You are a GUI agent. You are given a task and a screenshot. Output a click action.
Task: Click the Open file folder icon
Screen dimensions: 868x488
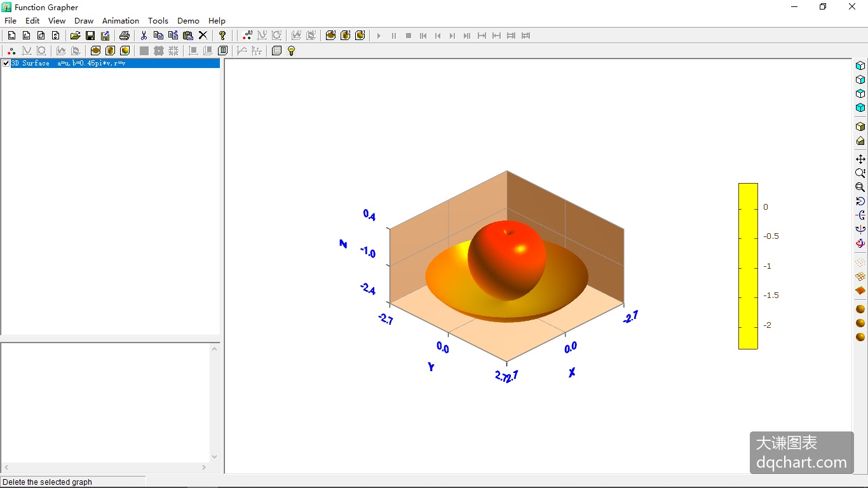pos(75,36)
